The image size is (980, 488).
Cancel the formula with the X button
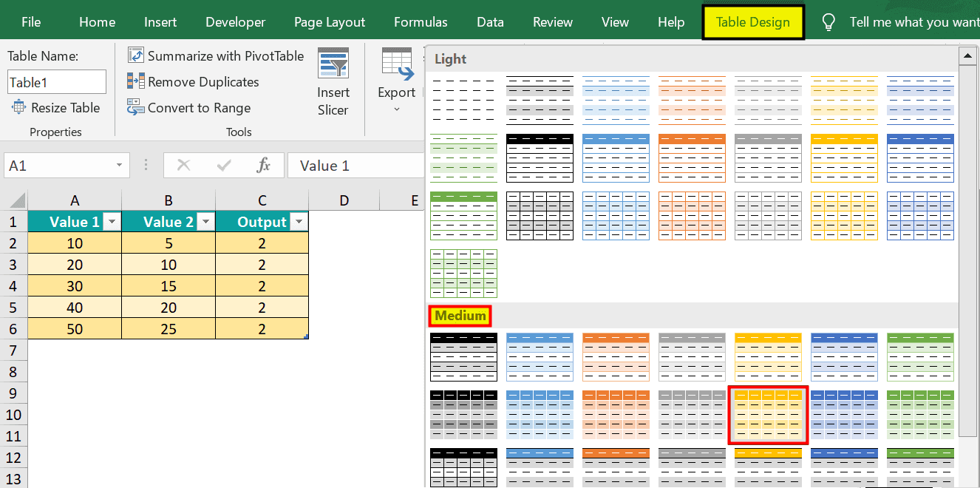click(183, 165)
